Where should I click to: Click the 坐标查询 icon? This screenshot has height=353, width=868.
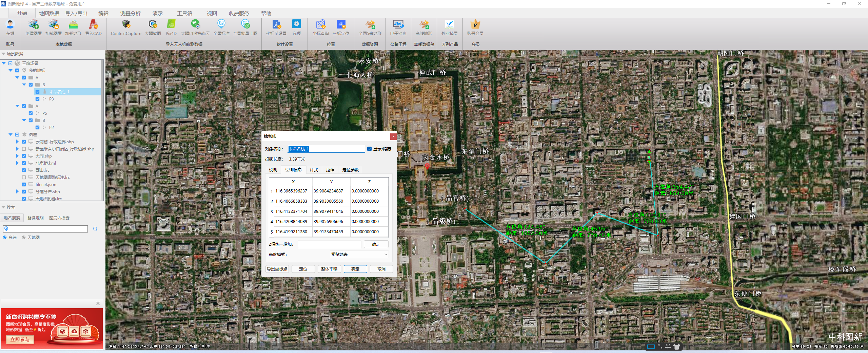tap(320, 24)
